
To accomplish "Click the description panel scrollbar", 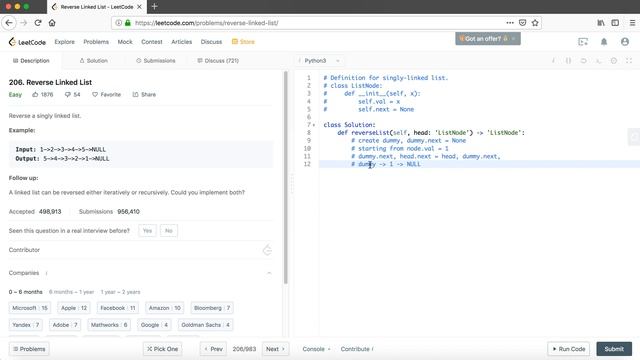I will pos(286,178).
